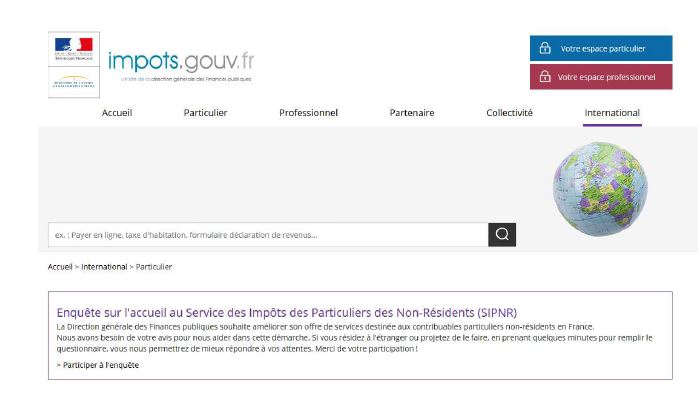Click the Ministère logo below the flag
698x420 pixels.
click(x=73, y=83)
